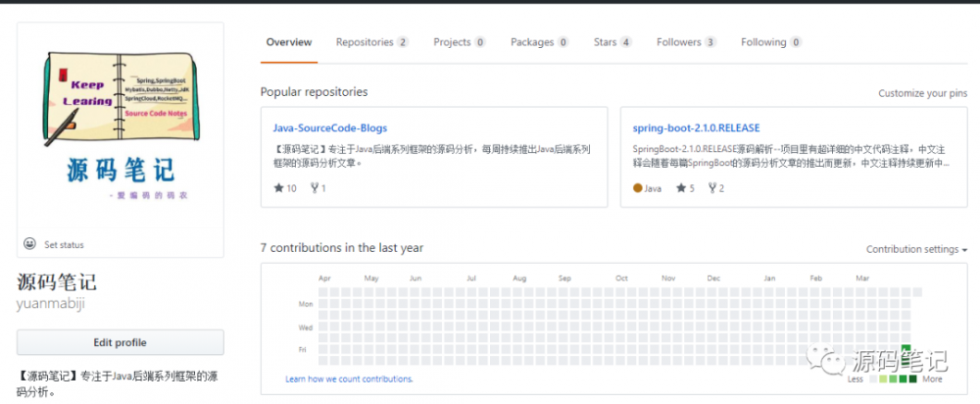
Task: Click Customize your pins
Action: 922,94
